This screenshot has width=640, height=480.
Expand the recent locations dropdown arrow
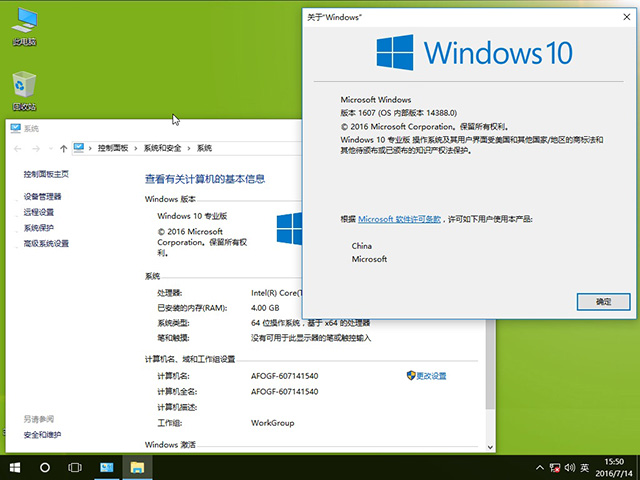50,148
